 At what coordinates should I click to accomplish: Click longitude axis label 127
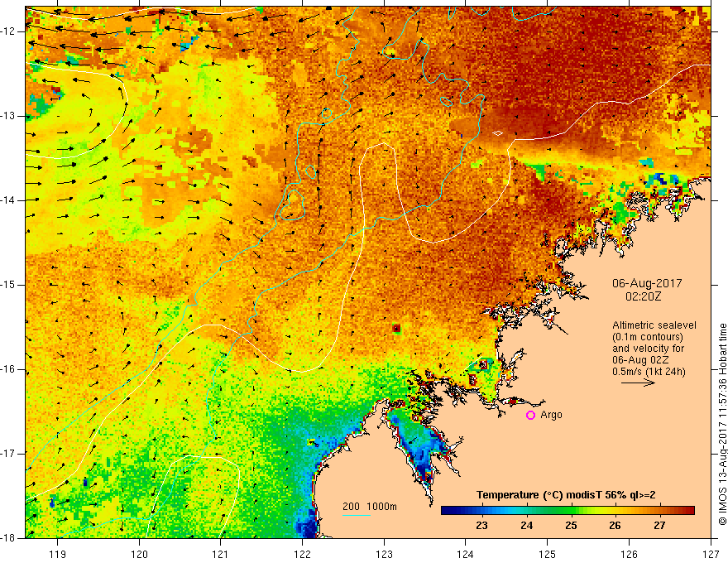pos(711,554)
